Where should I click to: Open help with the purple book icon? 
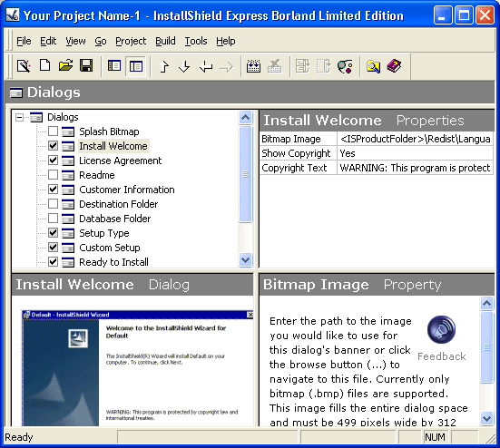(394, 66)
